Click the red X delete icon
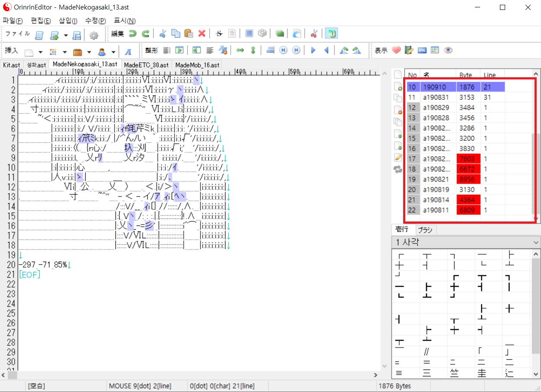Image resolution: width=541 pixels, height=392 pixels. 201,34
